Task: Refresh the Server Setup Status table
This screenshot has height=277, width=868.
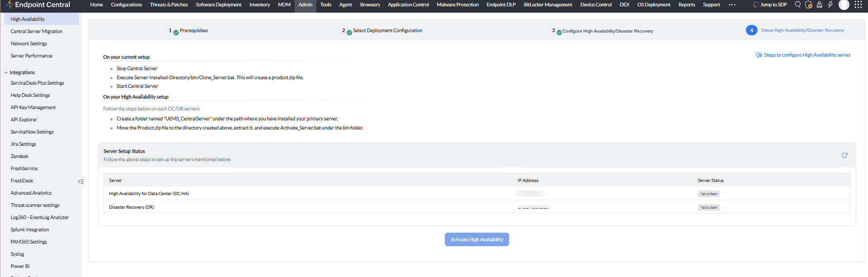Action: (844, 155)
